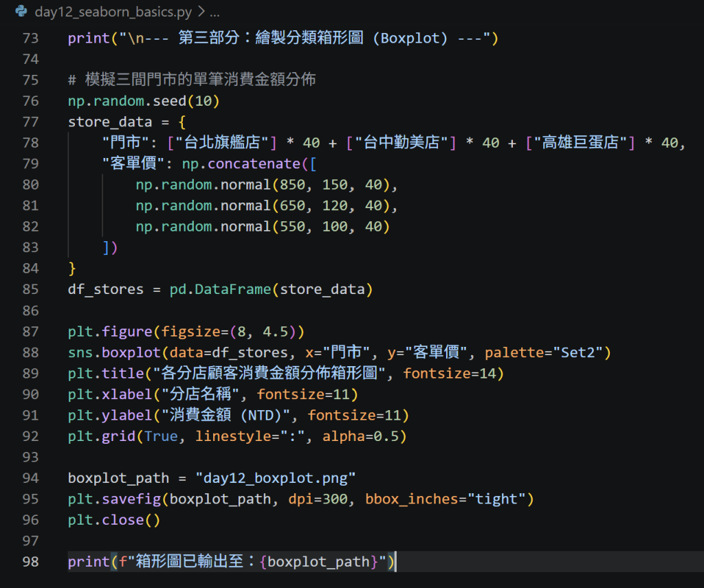The height and width of the screenshot is (588, 704).
Task: Click the print statement on line 73
Action: 283,38
